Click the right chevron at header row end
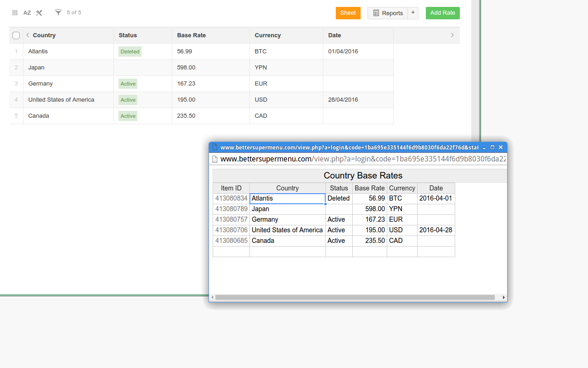 point(452,35)
